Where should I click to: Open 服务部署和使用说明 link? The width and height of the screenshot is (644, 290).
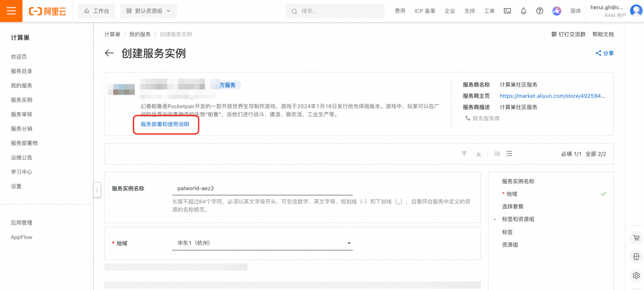[165, 124]
